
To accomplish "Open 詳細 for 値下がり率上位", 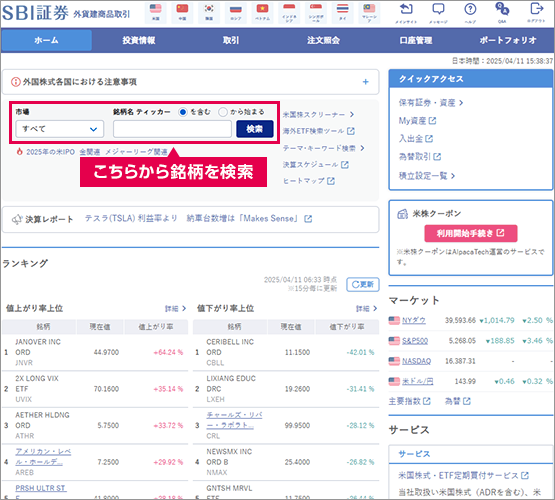I will [x=366, y=309].
